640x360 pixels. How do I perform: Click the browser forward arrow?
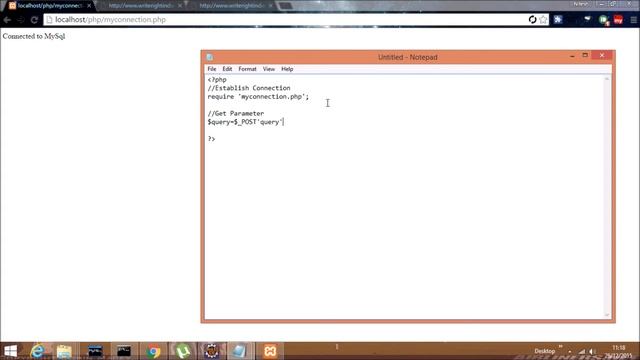[x=20, y=20]
